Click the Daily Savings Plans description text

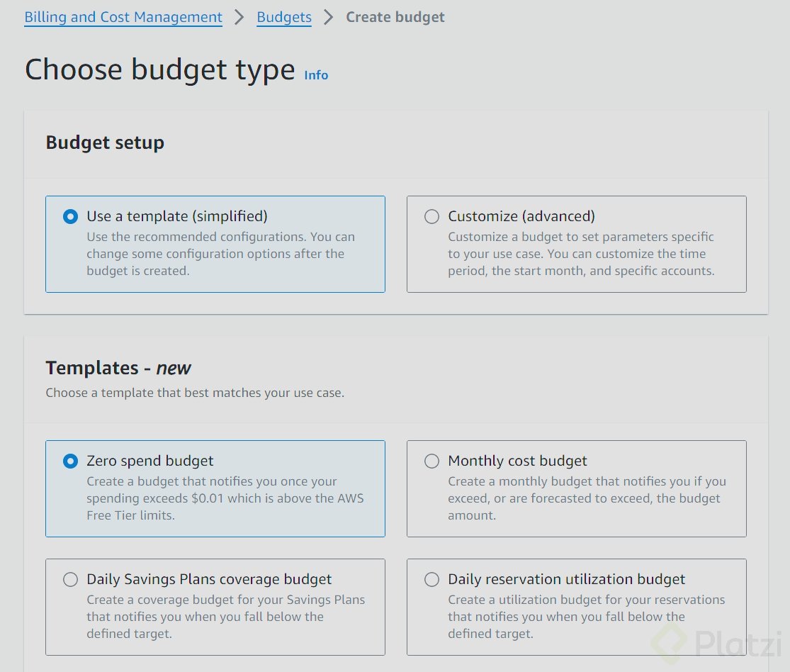pos(225,617)
